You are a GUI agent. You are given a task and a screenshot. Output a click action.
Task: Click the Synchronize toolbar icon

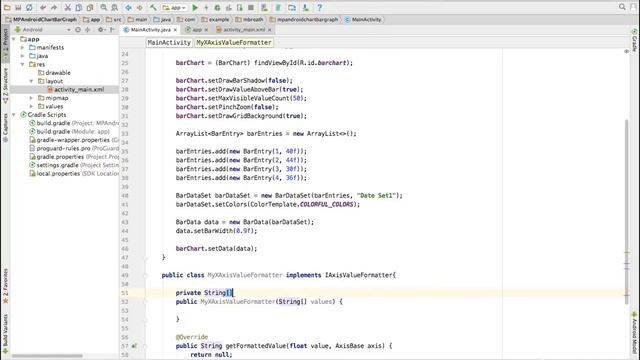click(29, 7)
